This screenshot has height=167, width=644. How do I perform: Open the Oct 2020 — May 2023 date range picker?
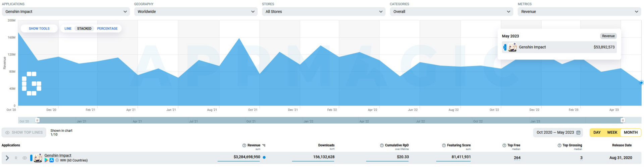558,132
